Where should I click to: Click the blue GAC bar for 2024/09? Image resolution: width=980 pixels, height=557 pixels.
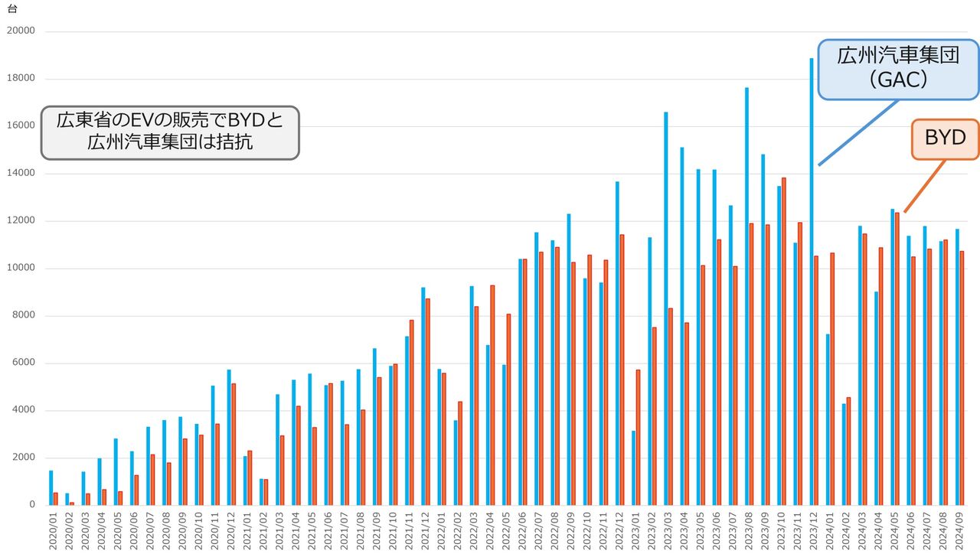click(957, 367)
